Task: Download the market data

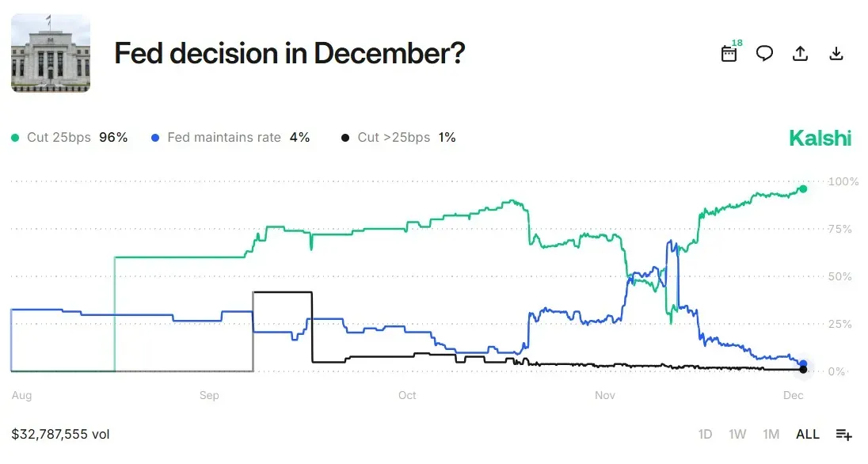Action: pos(836,53)
